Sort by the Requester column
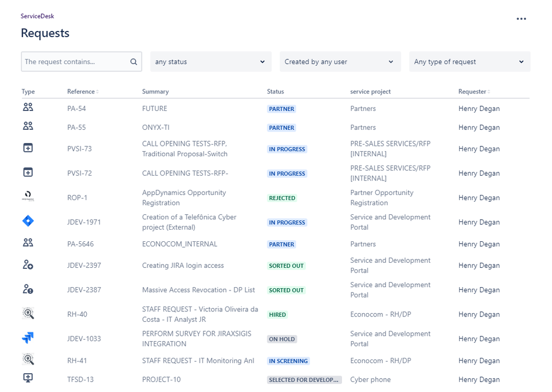The width and height of the screenshot is (552, 392). pos(474,92)
